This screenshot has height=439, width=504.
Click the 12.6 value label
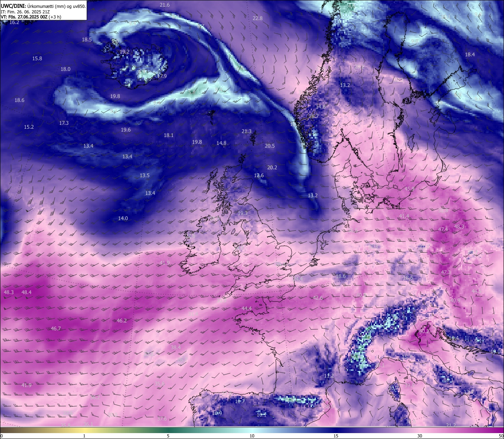[x=259, y=175]
